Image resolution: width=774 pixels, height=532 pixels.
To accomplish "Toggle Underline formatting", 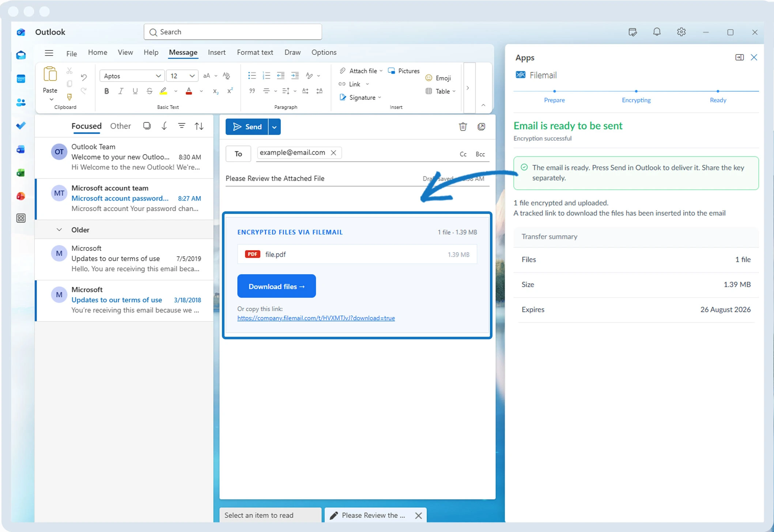I will click(135, 91).
